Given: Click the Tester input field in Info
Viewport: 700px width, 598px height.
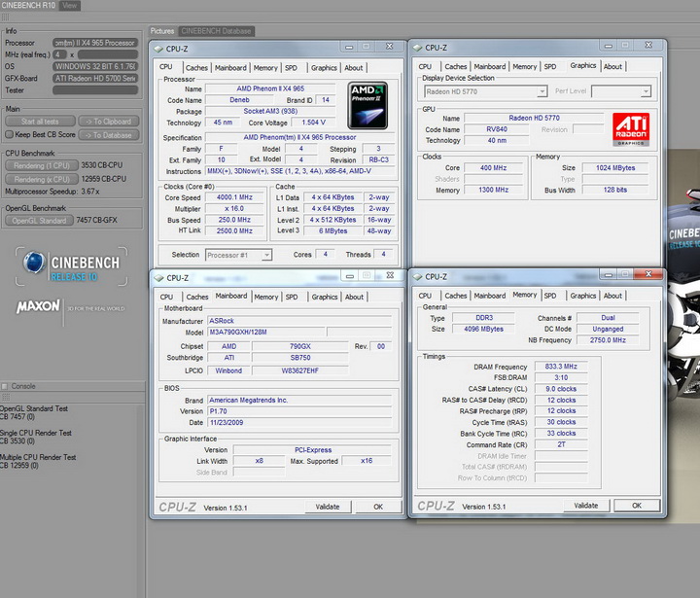Looking at the screenshot, I should tap(95, 90).
